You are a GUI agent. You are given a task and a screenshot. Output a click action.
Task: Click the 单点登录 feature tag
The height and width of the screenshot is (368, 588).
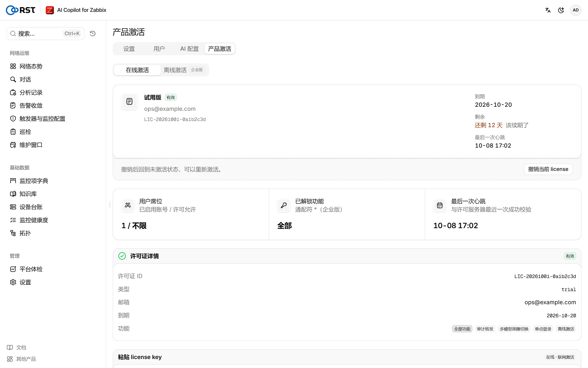click(x=543, y=329)
